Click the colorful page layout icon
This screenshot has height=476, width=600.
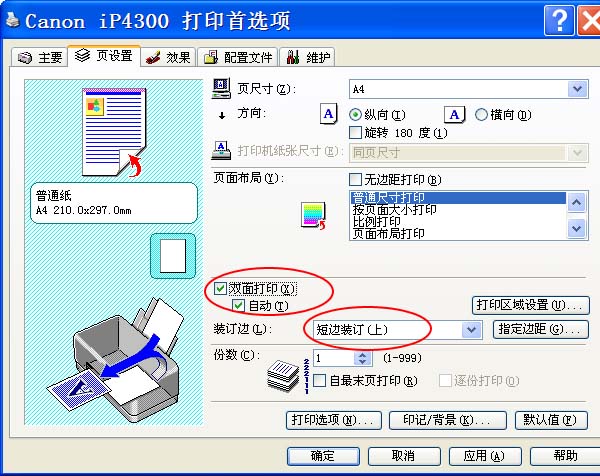click(x=313, y=216)
